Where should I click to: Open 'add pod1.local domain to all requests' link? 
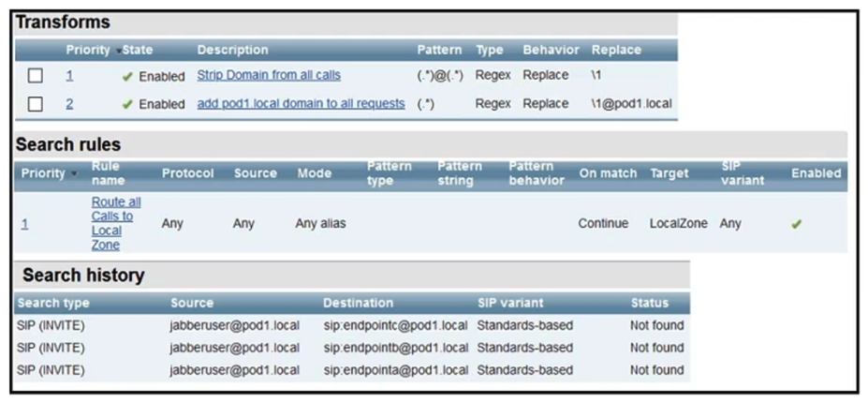pos(301,103)
